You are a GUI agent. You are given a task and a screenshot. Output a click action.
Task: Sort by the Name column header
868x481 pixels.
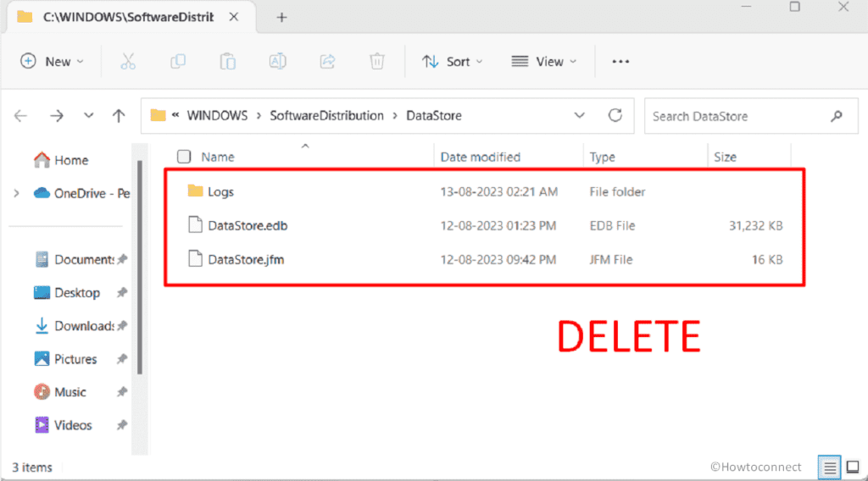point(218,157)
